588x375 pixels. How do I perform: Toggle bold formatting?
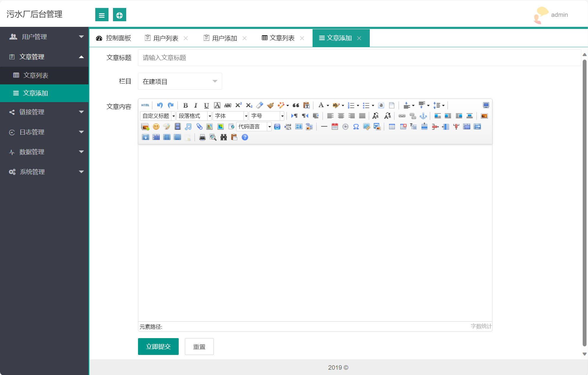pyautogui.click(x=185, y=105)
